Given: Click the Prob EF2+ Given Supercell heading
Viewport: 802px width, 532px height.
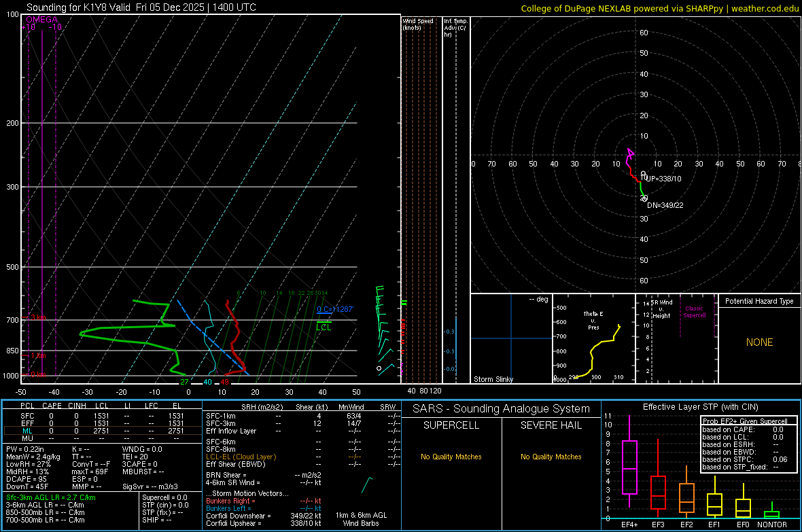Looking at the screenshot, I should pyautogui.click(x=745, y=421).
